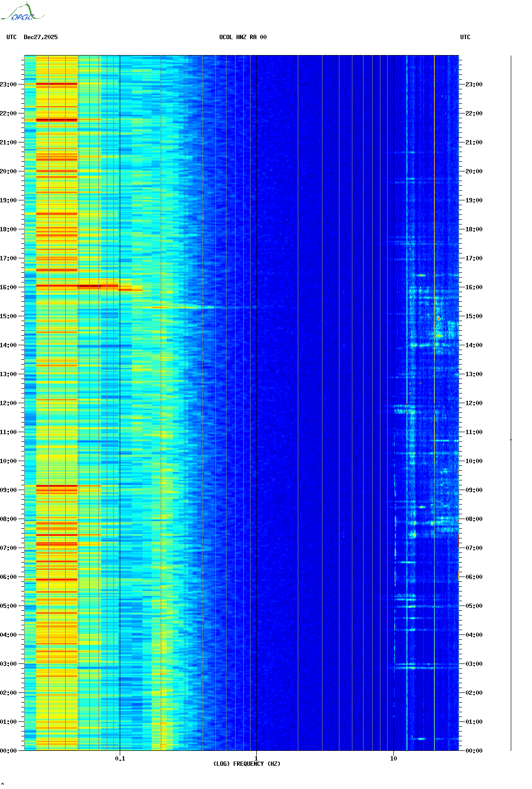532x789 pixels.
Task: Click the OGS logo in the header
Action: (22, 12)
